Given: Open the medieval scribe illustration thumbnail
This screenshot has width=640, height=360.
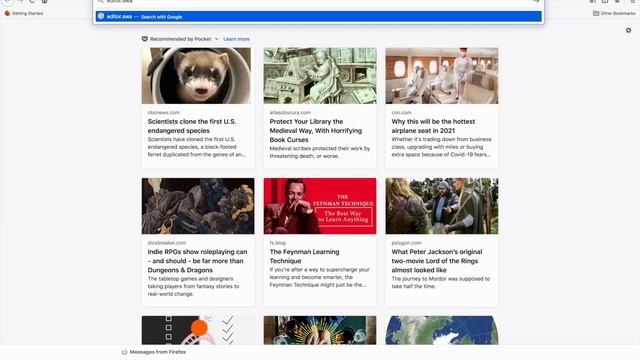Looking at the screenshot, I should point(320,76).
